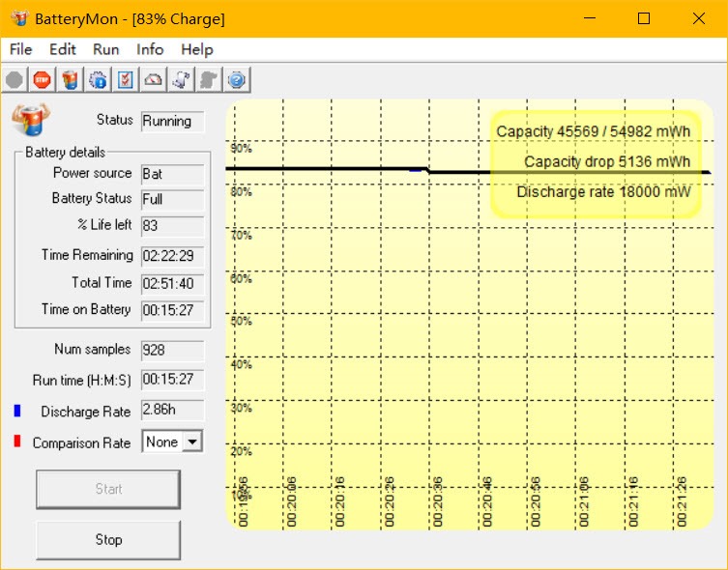Open the Help menu
This screenshot has height=570, width=728.
(x=197, y=49)
